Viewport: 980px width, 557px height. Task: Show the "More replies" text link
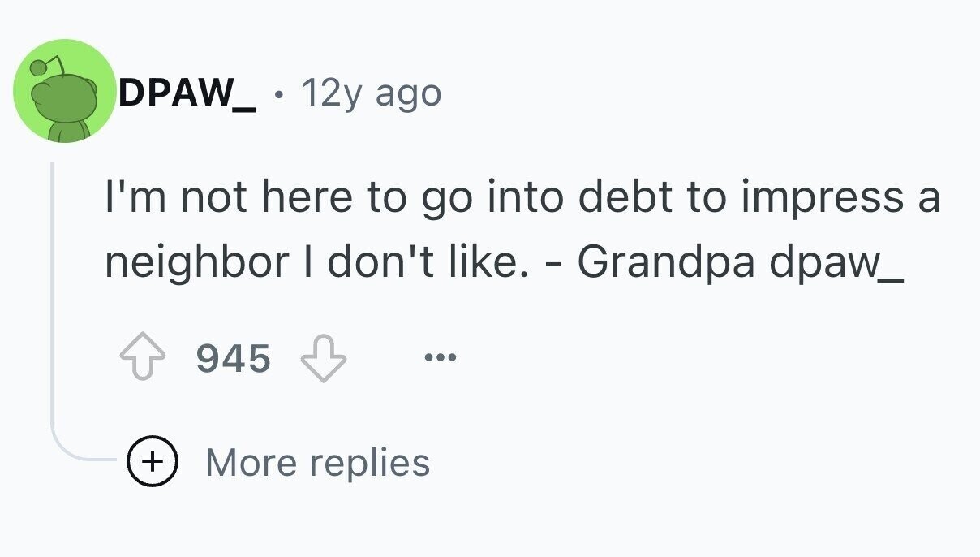317,463
